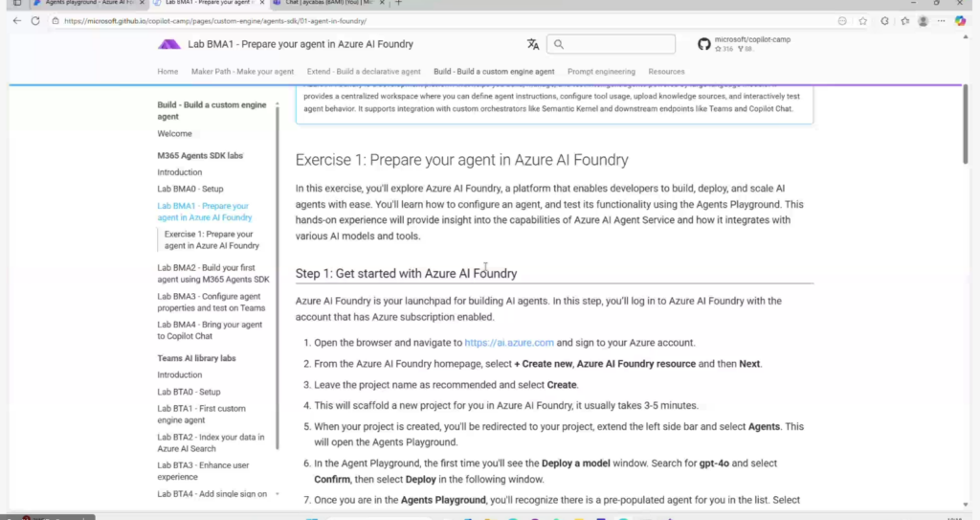The image size is (980, 520).
Task: Click the 'Step 1: Get started with Azure AI Foundry' heading
Action: coord(406,274)
